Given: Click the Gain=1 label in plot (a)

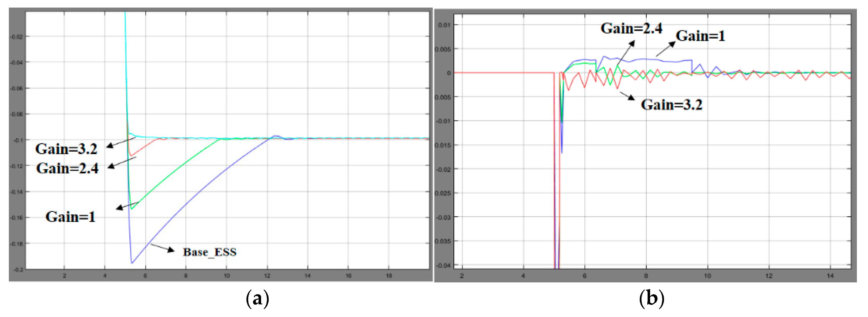Looking at the screenshot, I should (71, 217).
